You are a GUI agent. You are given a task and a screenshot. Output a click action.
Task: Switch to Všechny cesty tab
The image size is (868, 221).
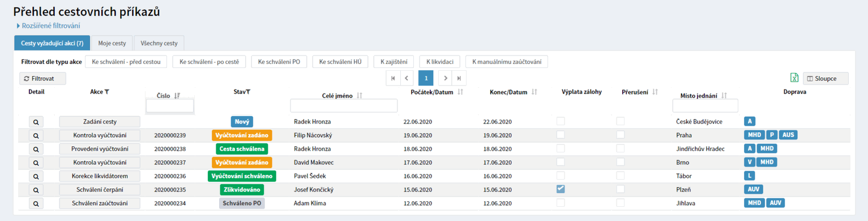click(159, 43)
